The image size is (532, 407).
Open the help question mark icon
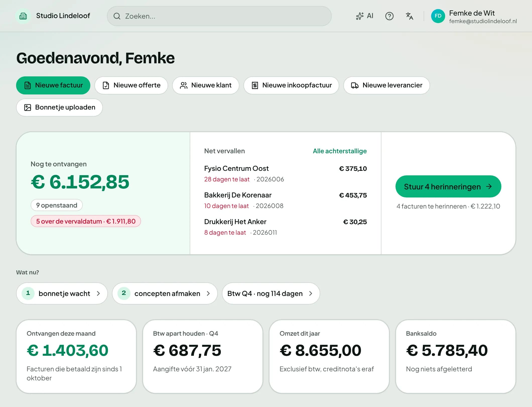click(389, 16)
